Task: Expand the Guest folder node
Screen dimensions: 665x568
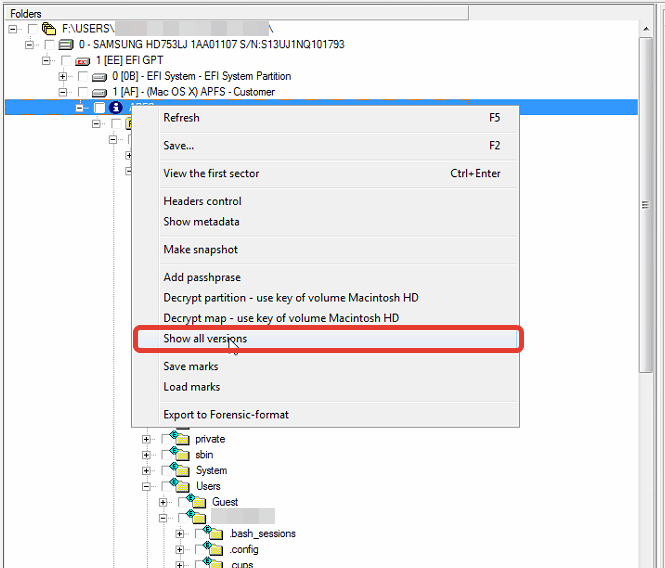Action: tap(163, 502)
